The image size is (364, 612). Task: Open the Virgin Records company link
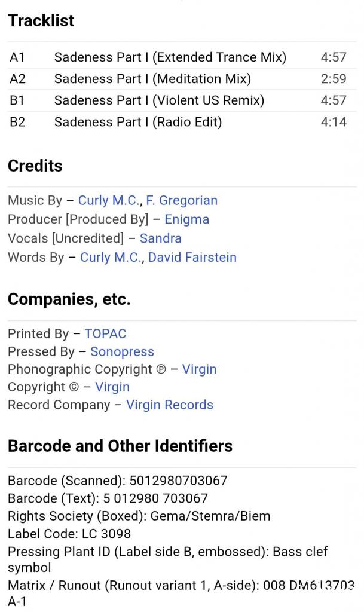coord(170,405)
